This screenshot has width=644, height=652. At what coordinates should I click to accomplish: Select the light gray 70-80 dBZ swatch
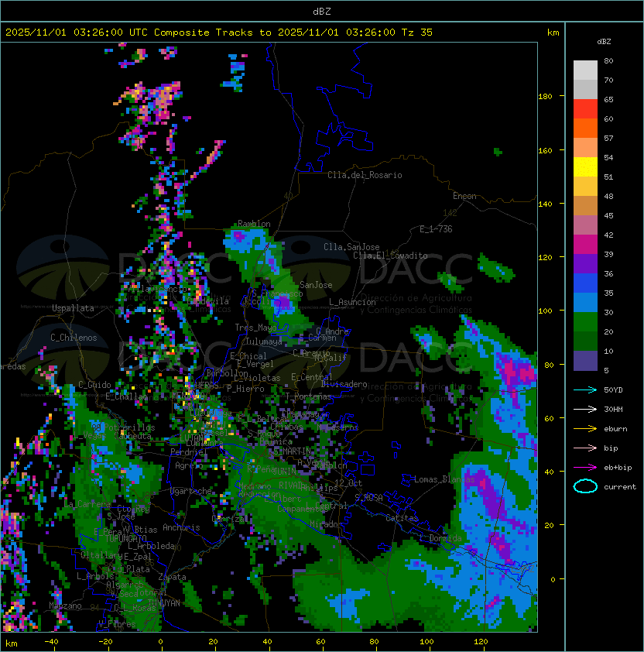tap(585, 70)
